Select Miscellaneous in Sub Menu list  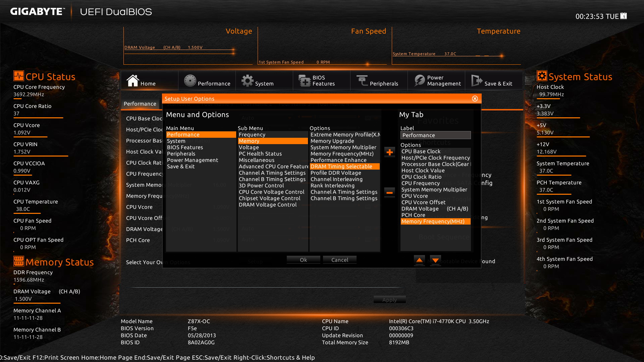pyautogui.click(x=273, y=160)
